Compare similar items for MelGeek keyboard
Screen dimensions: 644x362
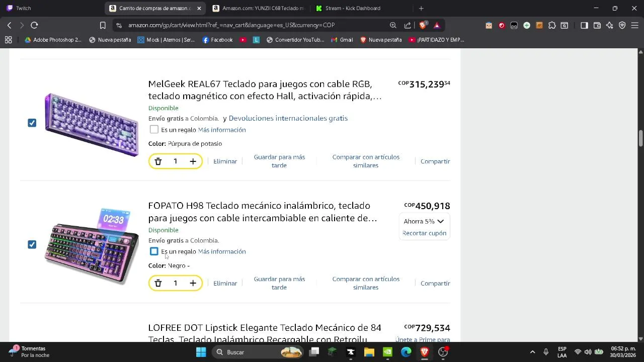(x=366, y=161)
